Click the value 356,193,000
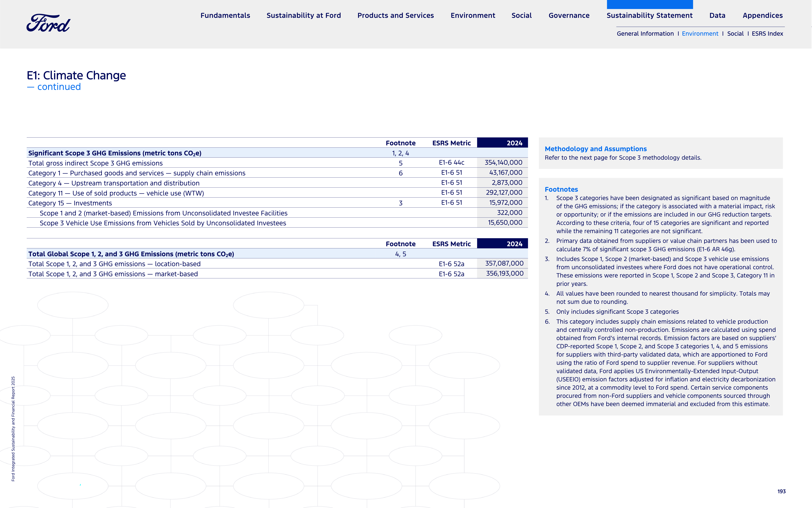This screenshot has width=812, height=508. pyautogui.click(x=504, y=274)
